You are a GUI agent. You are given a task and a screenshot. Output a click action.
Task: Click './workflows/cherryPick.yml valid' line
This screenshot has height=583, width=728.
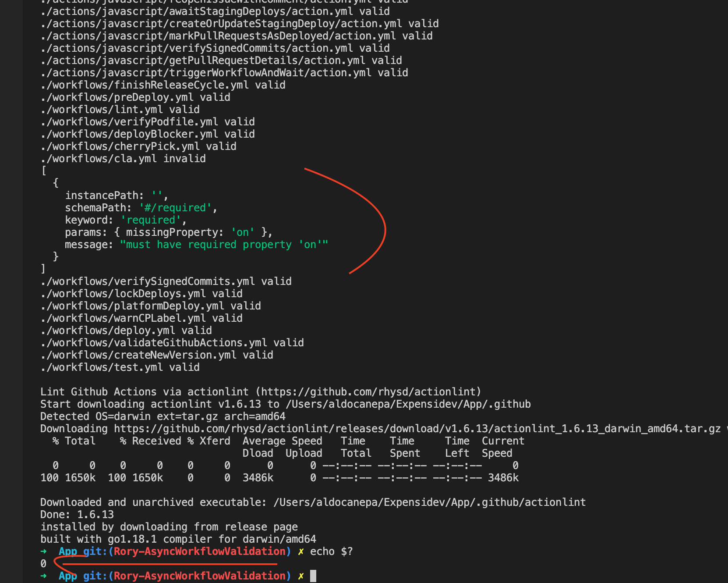coord(138,146)
